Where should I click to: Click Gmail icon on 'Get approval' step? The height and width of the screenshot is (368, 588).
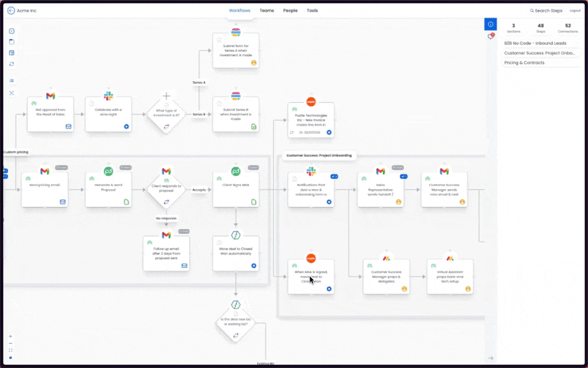pos(51,96)
